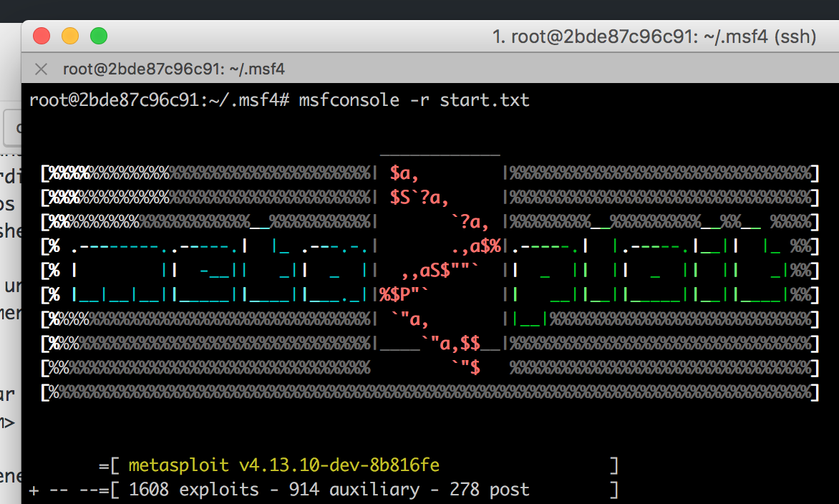Click the red close window button

pos(42,36)
